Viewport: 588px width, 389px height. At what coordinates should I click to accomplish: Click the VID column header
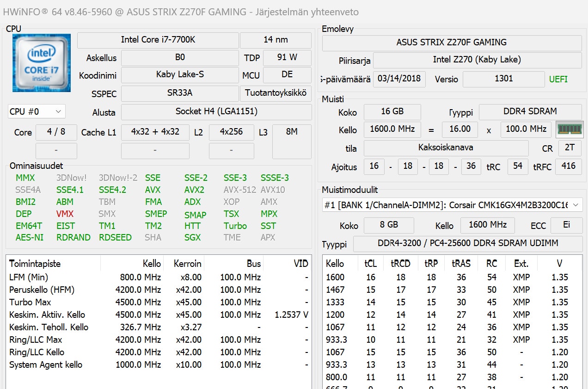301,264
